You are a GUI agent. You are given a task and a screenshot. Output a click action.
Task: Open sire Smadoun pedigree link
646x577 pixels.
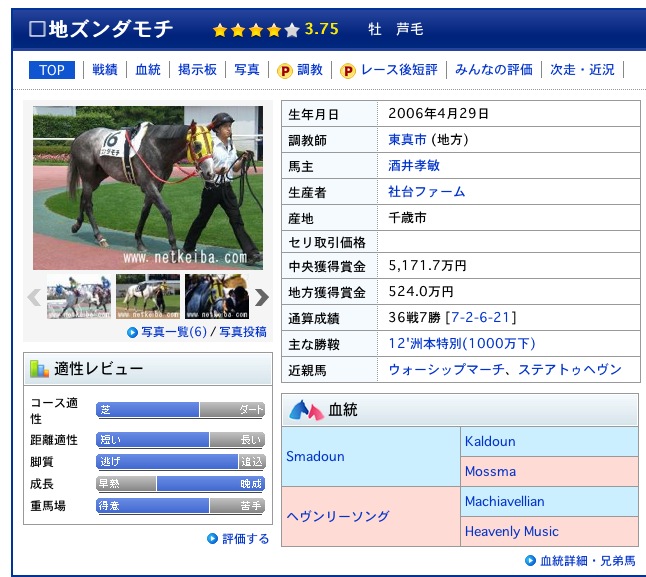[x=315, y=456]
